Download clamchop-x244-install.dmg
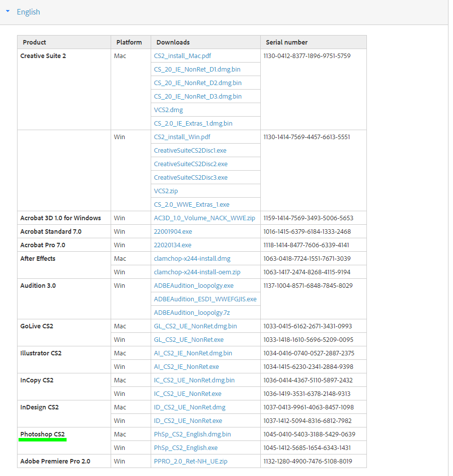Image resolution: width=453 pixels, height=476 pixels. coord(192,259)
